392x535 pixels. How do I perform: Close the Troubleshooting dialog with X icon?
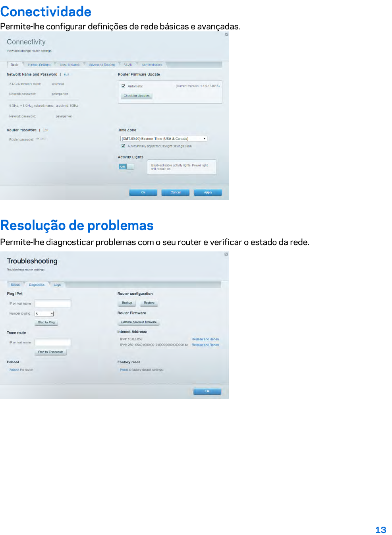226,254
